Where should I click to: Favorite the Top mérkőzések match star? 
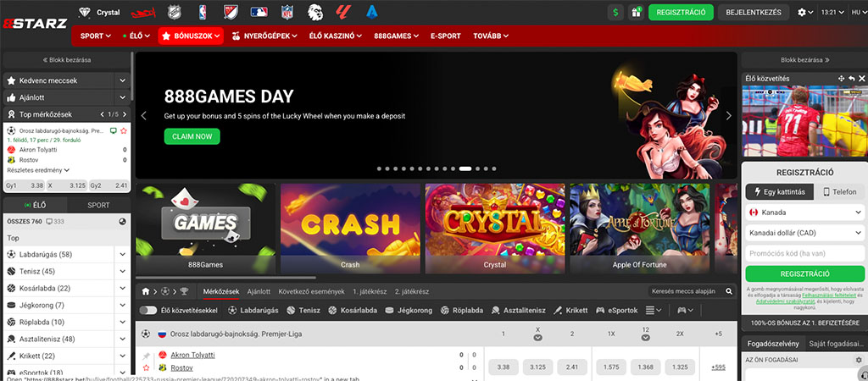tap(124, 131)
